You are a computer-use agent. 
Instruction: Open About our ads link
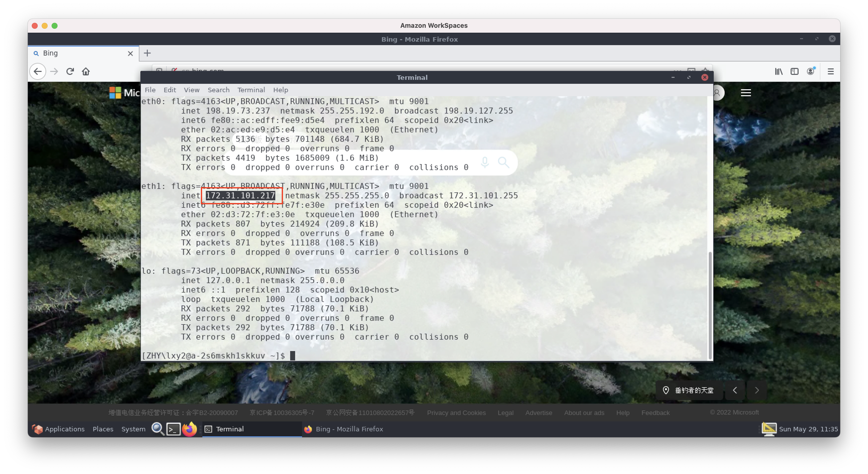(584, 413)
